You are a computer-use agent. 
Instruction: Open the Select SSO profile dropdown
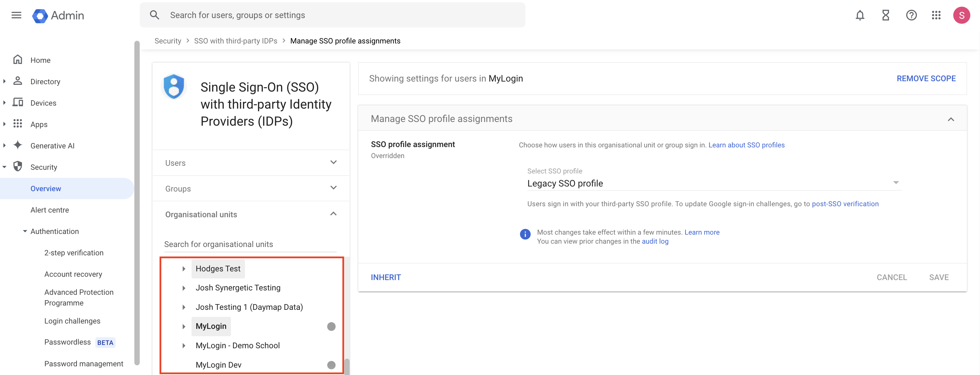tap(714, 183)
